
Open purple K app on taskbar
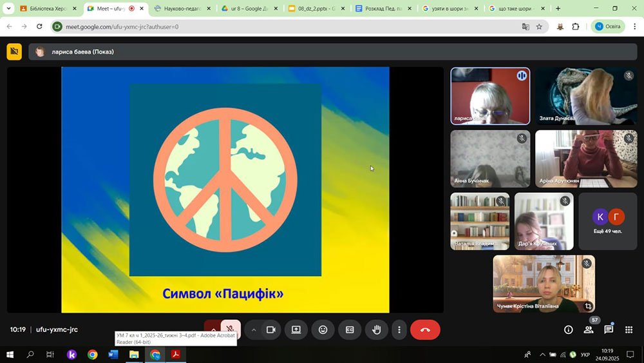(72, 355)
